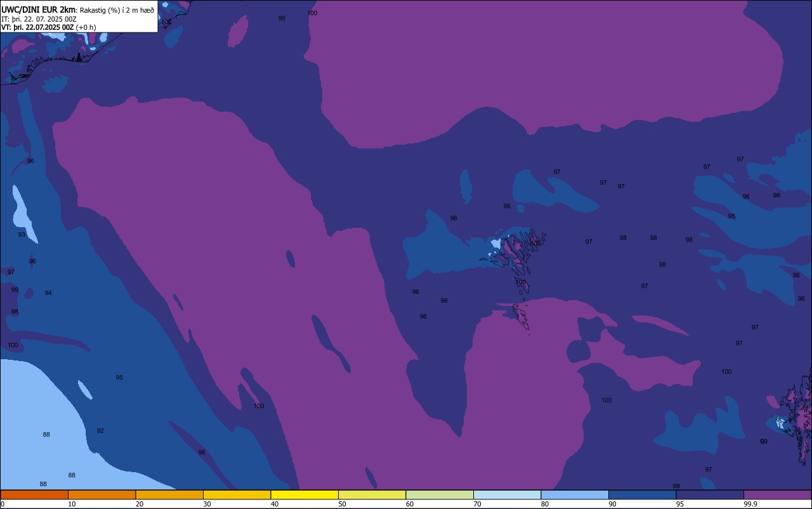
Task: Click the golden 30–40 legend swatch
Action: click(x=237, y=494)
